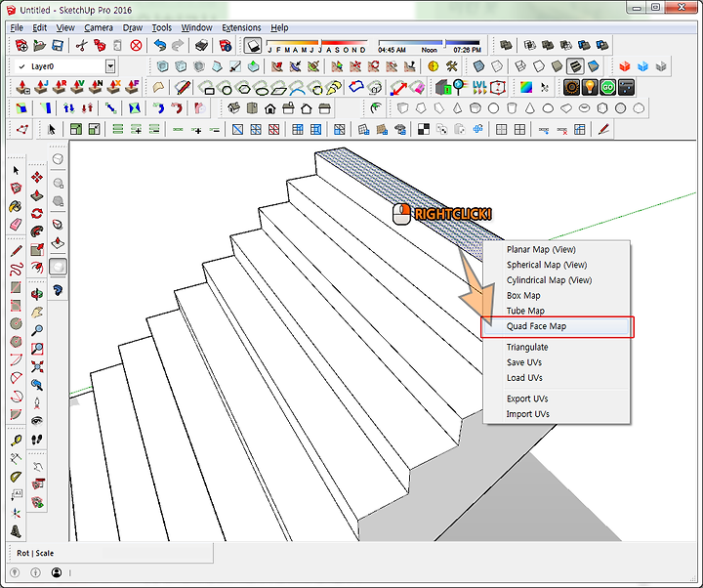Click the Zoom Extents tool
703x588 pixels.
tap(37, 366)
